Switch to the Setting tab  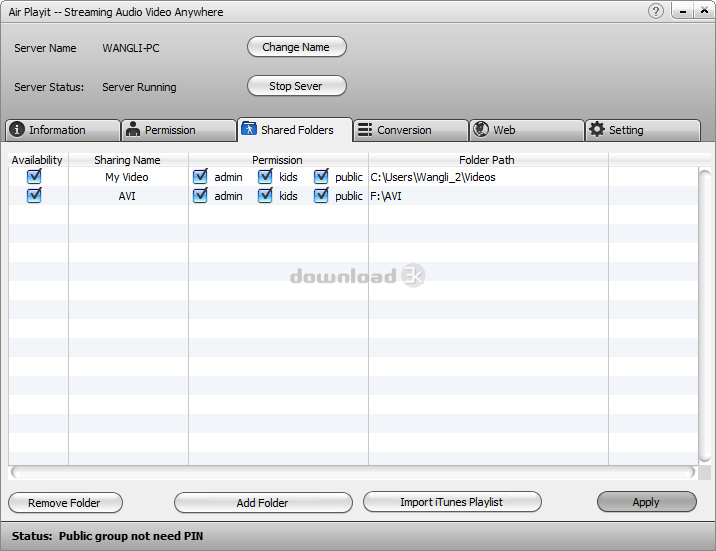point(643,130)
